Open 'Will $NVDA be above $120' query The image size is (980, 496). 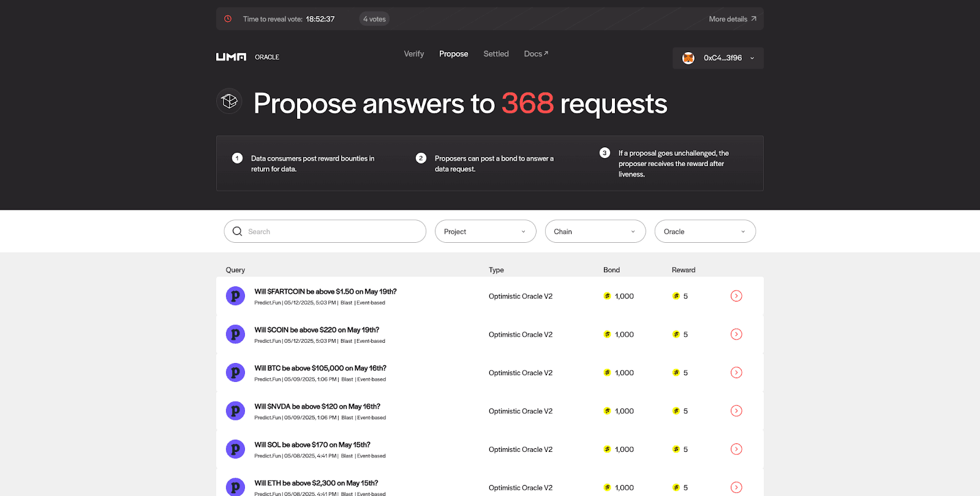click(x=317, y=406)
